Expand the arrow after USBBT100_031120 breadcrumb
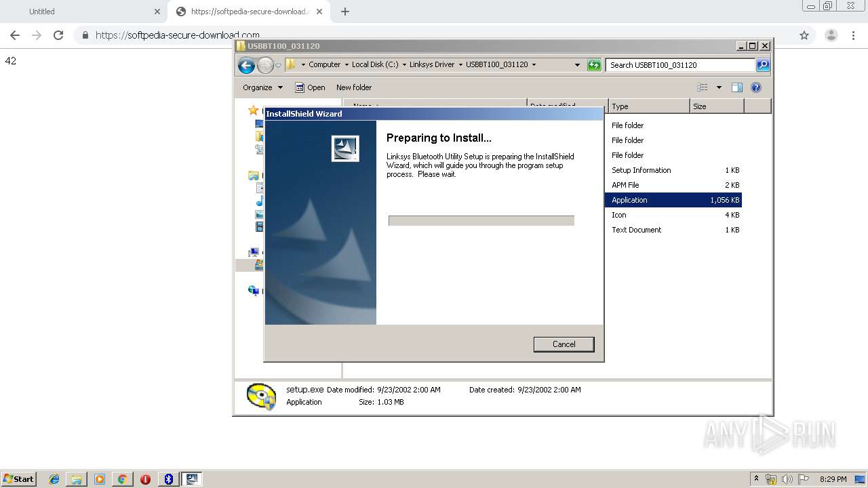The image size is (868, 488). pos(534,65)
